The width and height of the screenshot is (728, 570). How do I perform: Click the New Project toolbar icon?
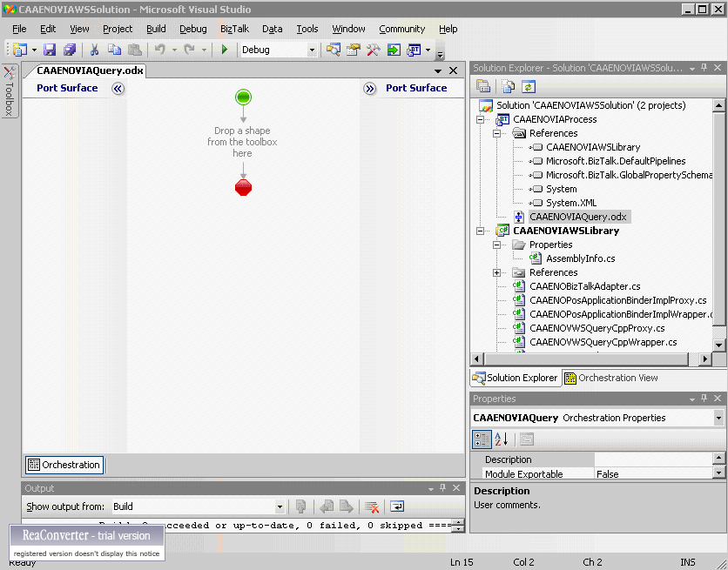pos(20,50)
